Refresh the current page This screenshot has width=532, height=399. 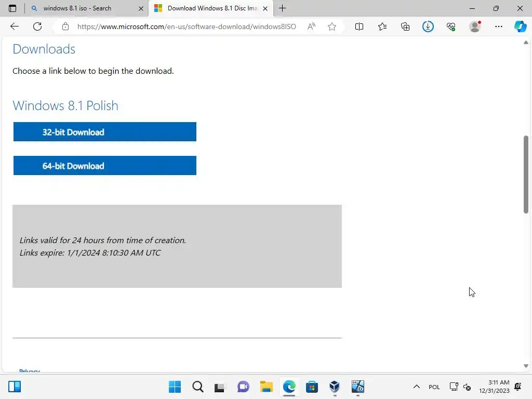pos(37,26)
